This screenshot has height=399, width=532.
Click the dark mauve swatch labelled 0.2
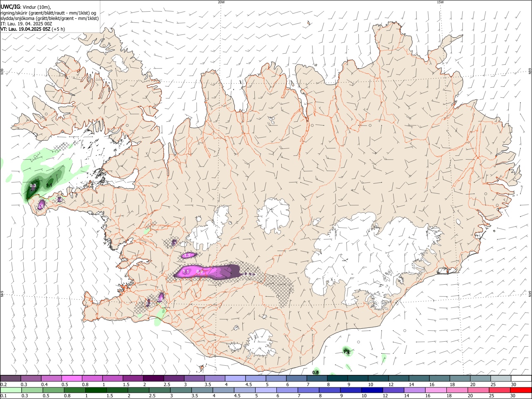(x=10, y=379)
